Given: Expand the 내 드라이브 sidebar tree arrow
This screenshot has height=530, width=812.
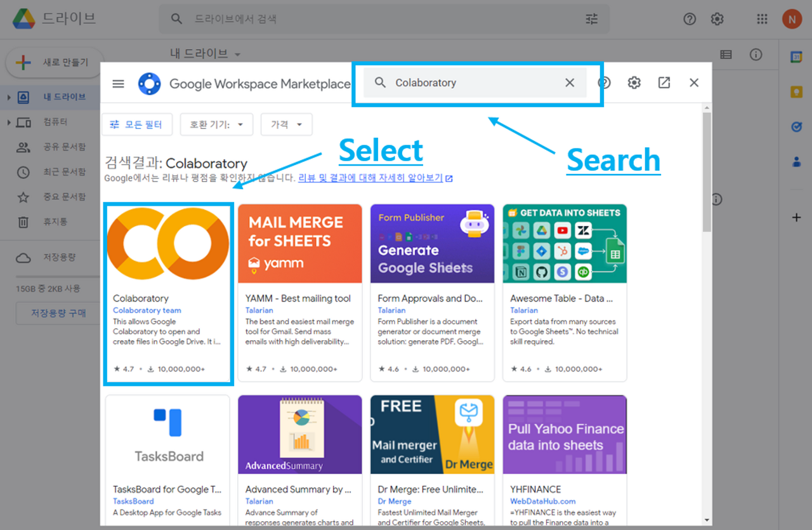Looking at the screenshot, I should click(x=9, y=98).
